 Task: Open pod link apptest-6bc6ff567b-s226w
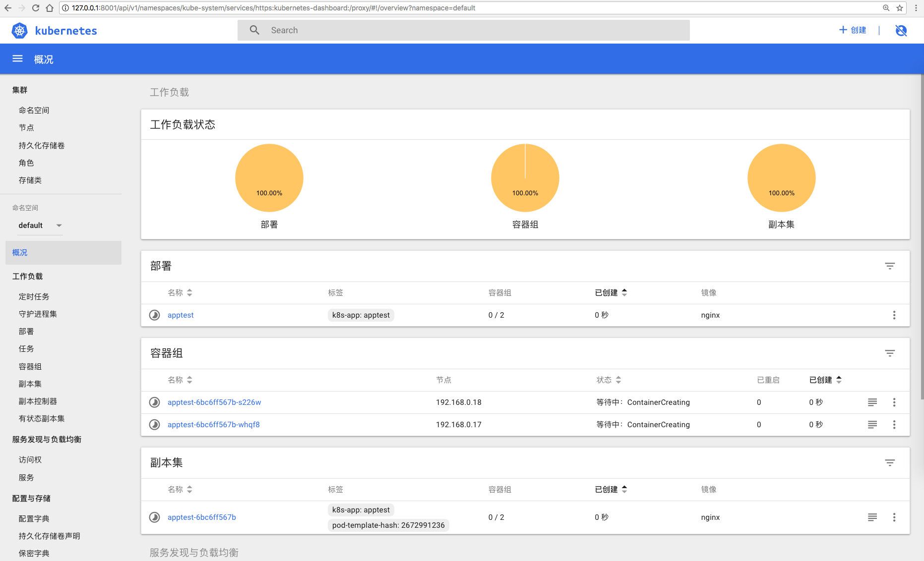214,402
